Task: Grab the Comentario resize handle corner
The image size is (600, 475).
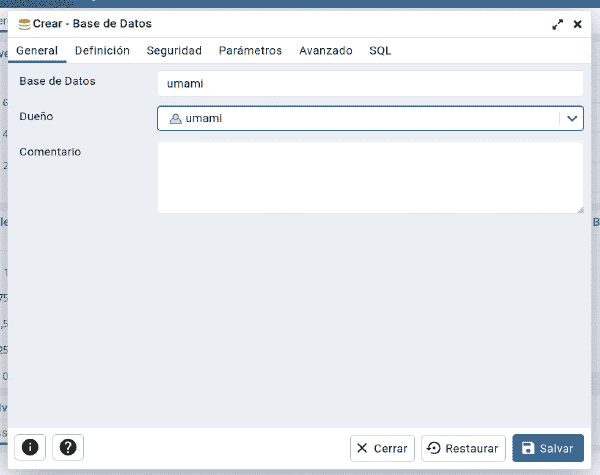Action: tap(580, 210)
